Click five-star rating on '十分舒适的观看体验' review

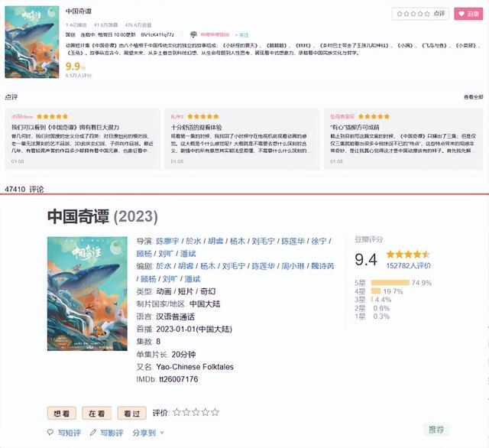point(203,117)
